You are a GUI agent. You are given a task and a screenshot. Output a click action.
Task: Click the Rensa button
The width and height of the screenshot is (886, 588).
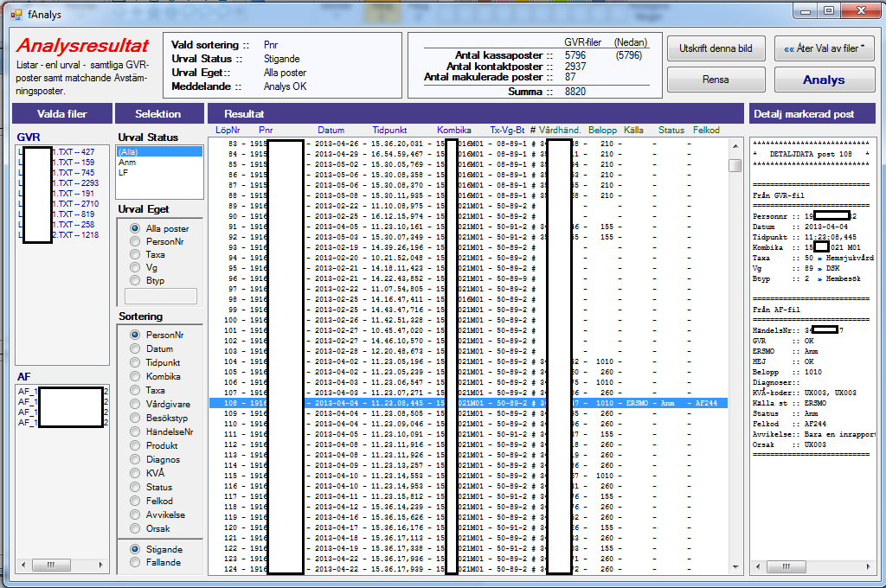click(715, 80)
